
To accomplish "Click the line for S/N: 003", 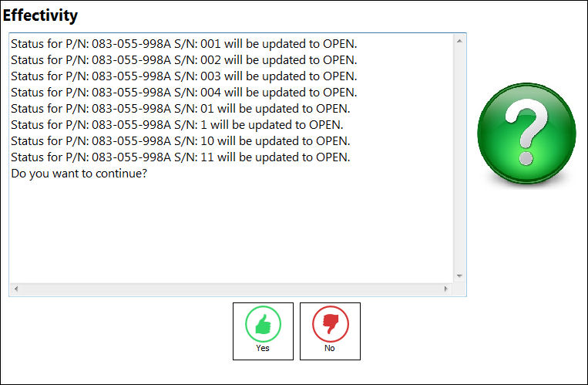I will (x=184, y=76).
